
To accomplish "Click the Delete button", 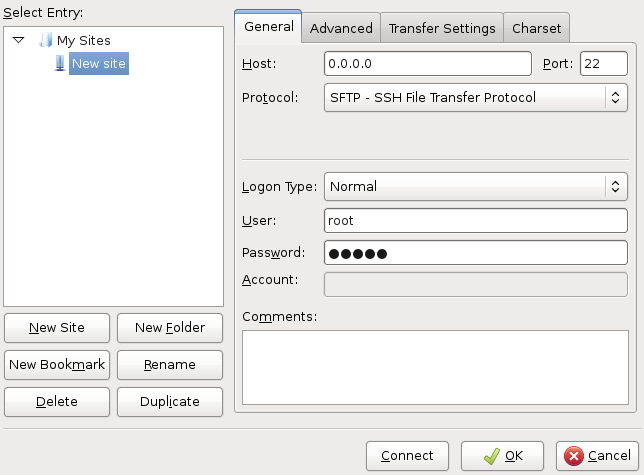I will click(57, 402).
